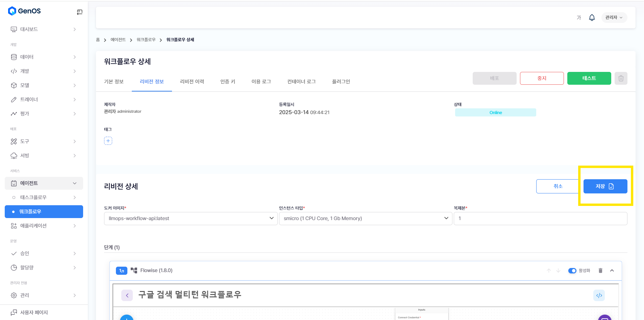The height and width of the screenshot is (320, 644).
Task: Open the code view icon in the workflow canvas
Action: 599,295
